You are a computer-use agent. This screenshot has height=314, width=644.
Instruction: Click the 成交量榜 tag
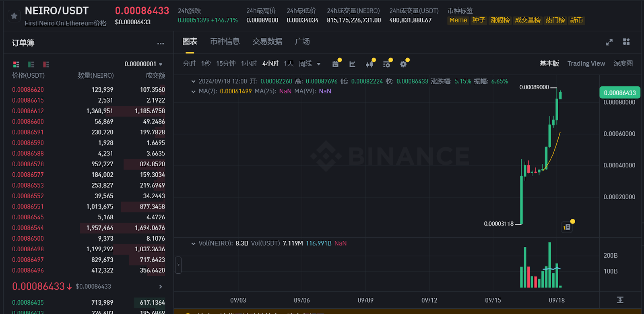(x=528, y=20)
